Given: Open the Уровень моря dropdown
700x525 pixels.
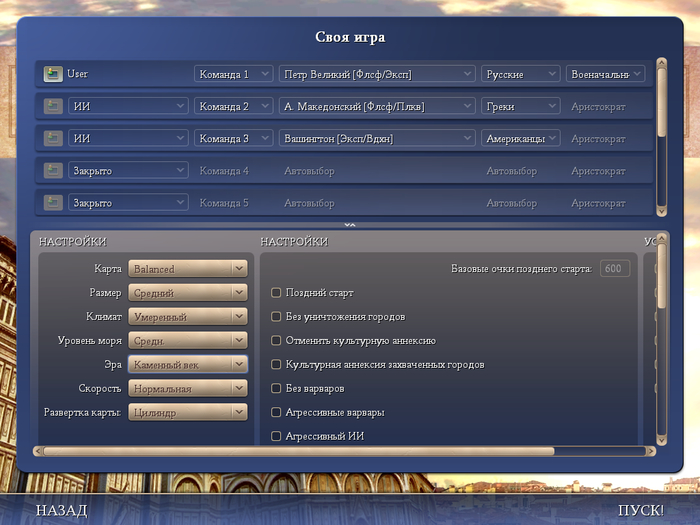Looking at the screenshot, I should coord(188,341).
